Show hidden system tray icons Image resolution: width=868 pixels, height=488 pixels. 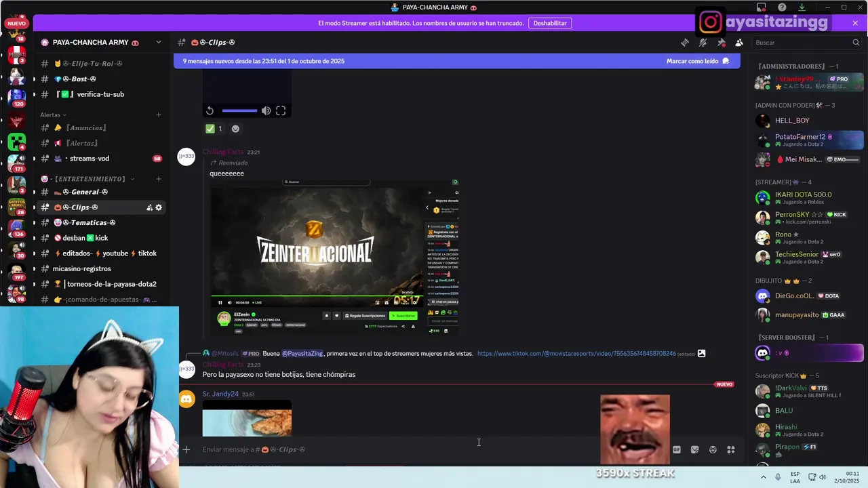[764, 477]
